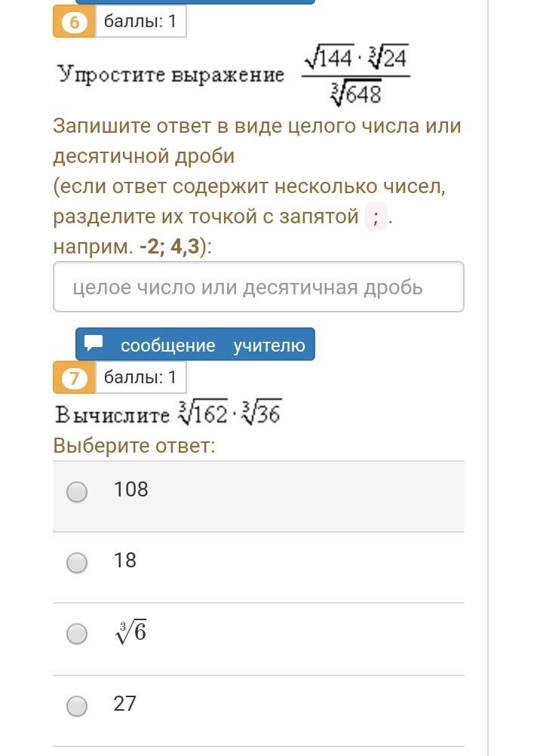543x756 pixels.
Task: Select the radio button for 27
Action: click(77, 706)
